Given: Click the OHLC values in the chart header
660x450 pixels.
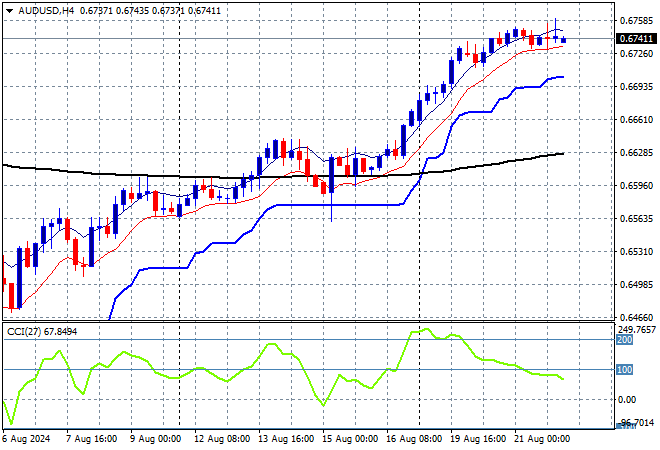Looking at the screenshot, I should [x=150, y=11].
